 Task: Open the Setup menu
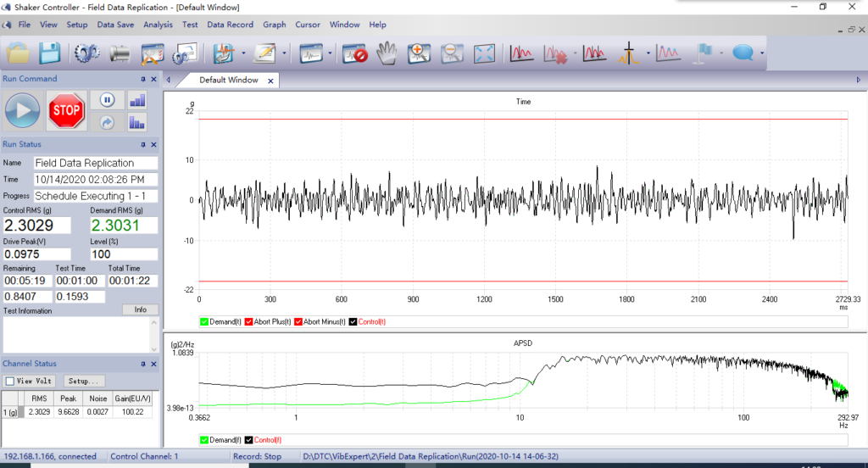click(77, 25)
